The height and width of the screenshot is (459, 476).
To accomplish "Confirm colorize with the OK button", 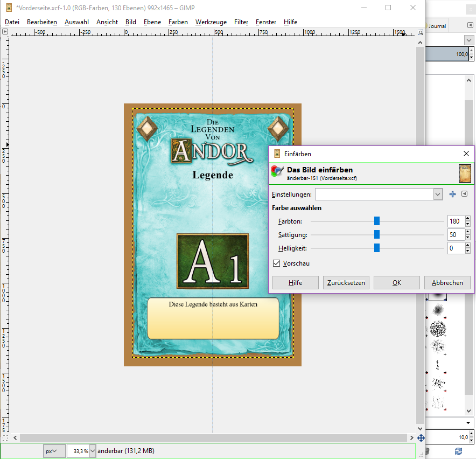I will click(x=396, y=283).
